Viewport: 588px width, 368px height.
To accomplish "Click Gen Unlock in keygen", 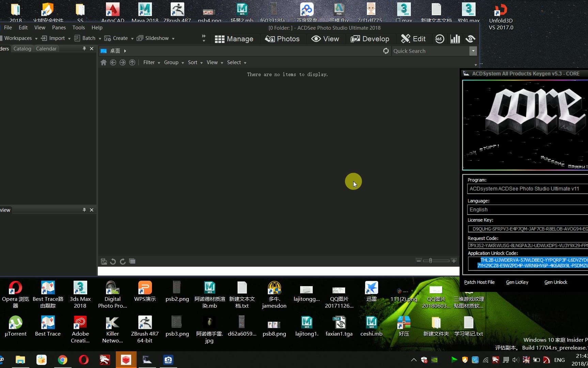I will (556, 282).
